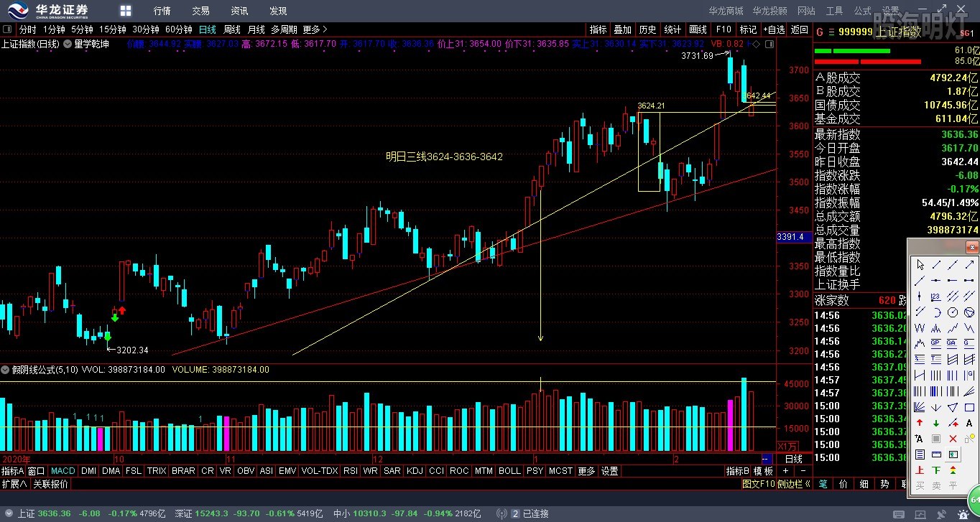This screenshot has width=980, height=522.
Task: Click the + zoom-in chart button
Action: point(785,471)
